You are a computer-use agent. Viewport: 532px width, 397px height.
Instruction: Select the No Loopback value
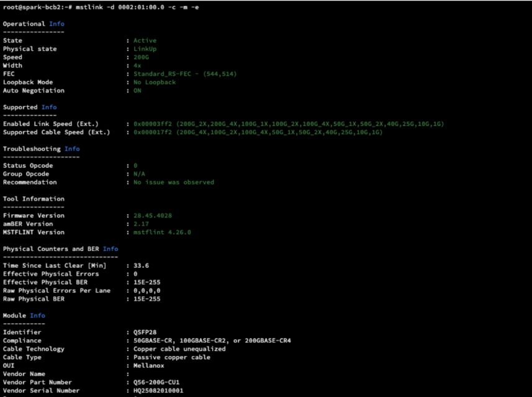pos(155,82)
